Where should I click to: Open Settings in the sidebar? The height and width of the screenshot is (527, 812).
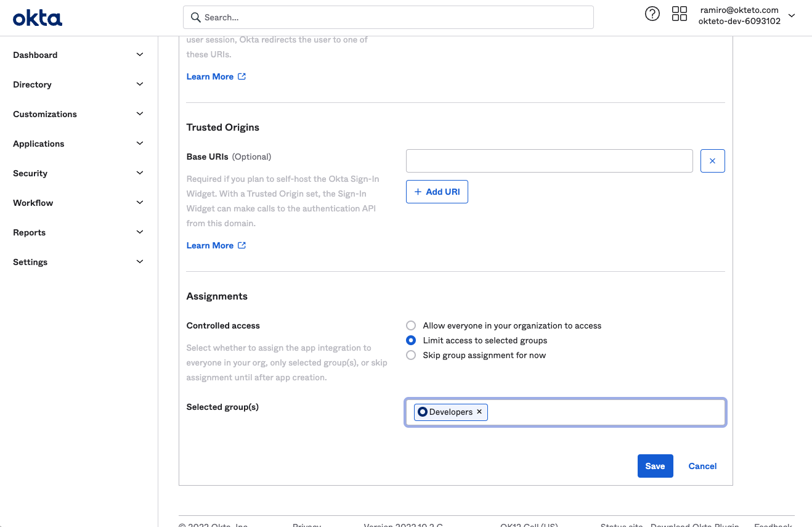30,262
